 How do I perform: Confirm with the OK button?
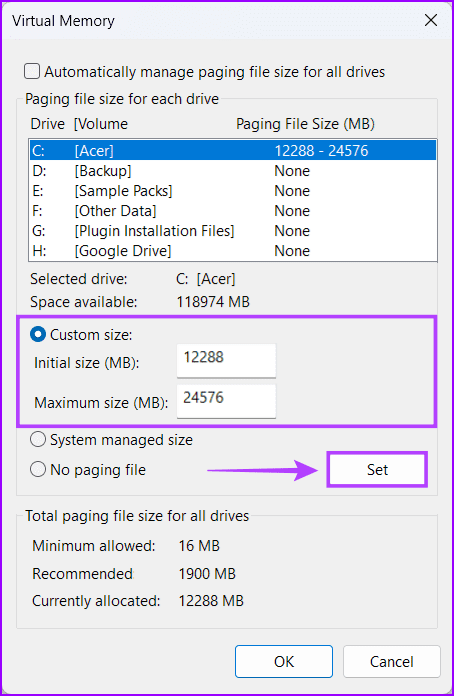[284, 661]
